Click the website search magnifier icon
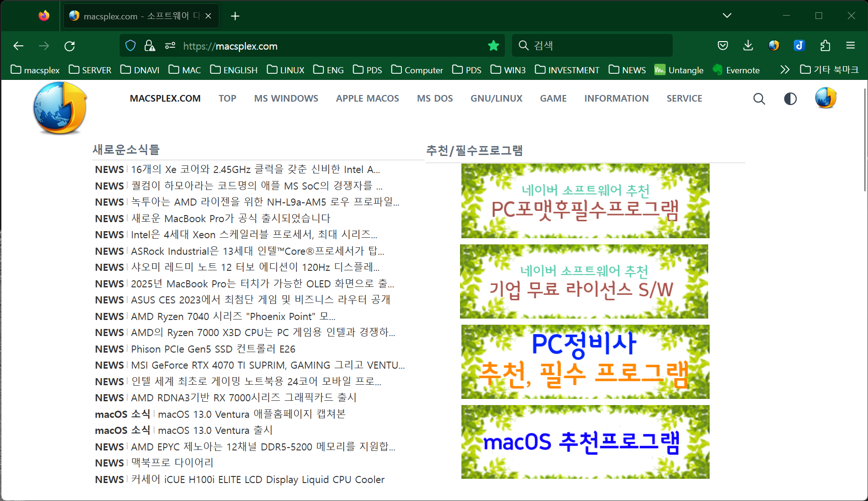The width and height of the screenshot is (868, 501). click(x=759, y=99)
